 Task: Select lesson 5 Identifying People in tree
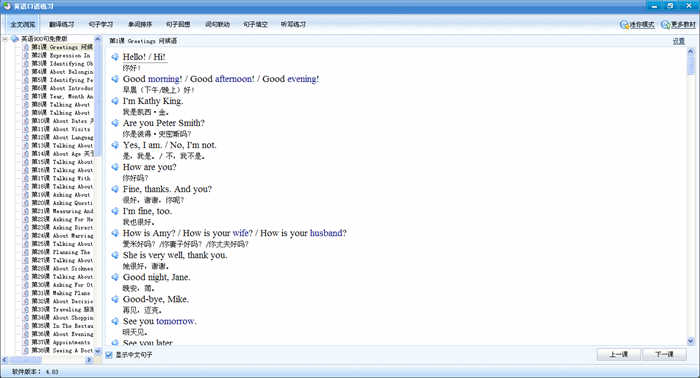pyautogui.click(x=62, y=80)
